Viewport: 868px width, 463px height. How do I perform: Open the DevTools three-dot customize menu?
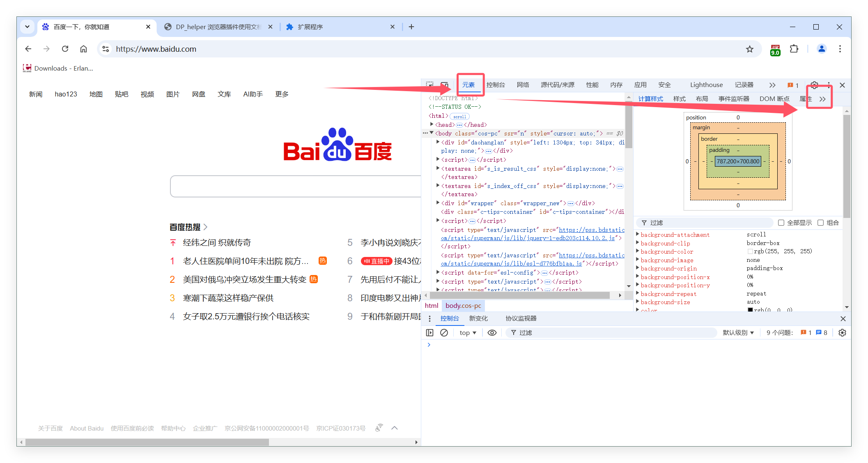[x=829, y=85]
